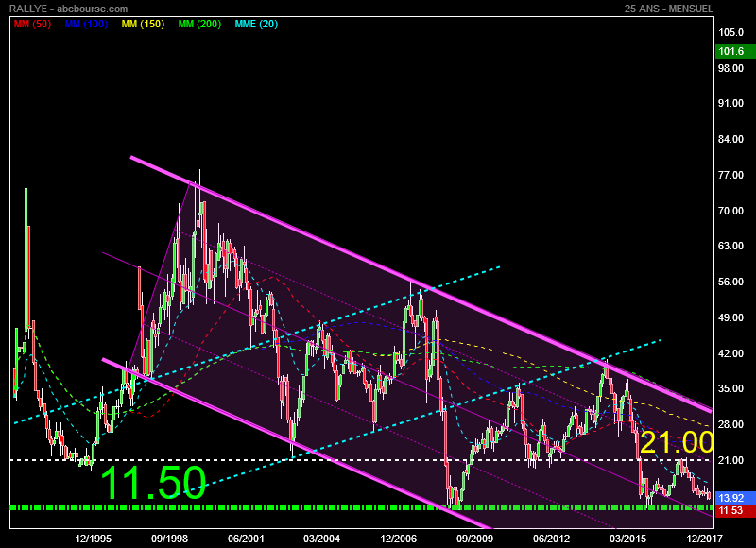
Task: Click the 12/2006 date axis label
Action: [x=398, y=539]
